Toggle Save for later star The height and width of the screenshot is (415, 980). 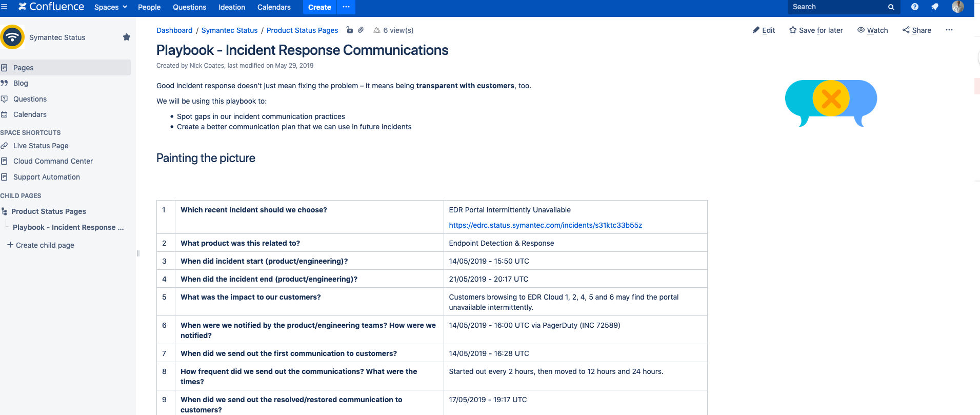point(816,30)
